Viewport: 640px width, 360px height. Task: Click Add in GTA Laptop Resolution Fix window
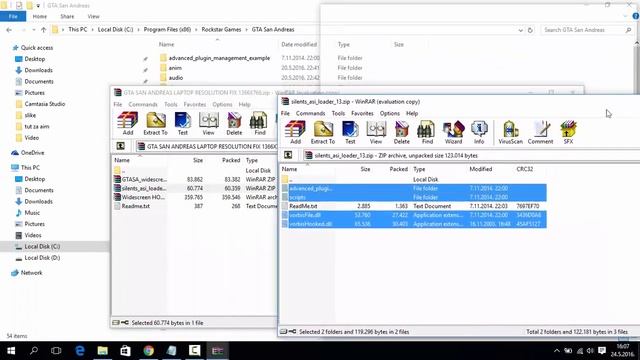pyautogui.click(x=128, y=124)
